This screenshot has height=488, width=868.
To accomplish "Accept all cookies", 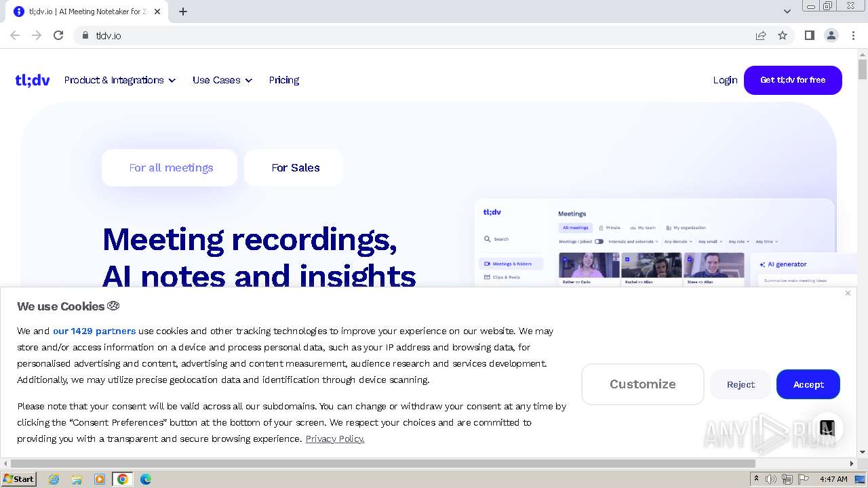I will click(808, 384).
